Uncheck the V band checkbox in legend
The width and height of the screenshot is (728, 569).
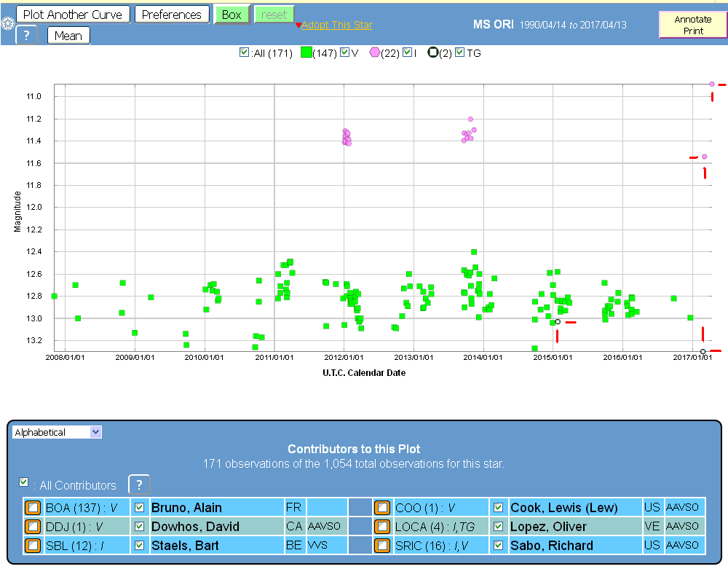pos(345,52)
